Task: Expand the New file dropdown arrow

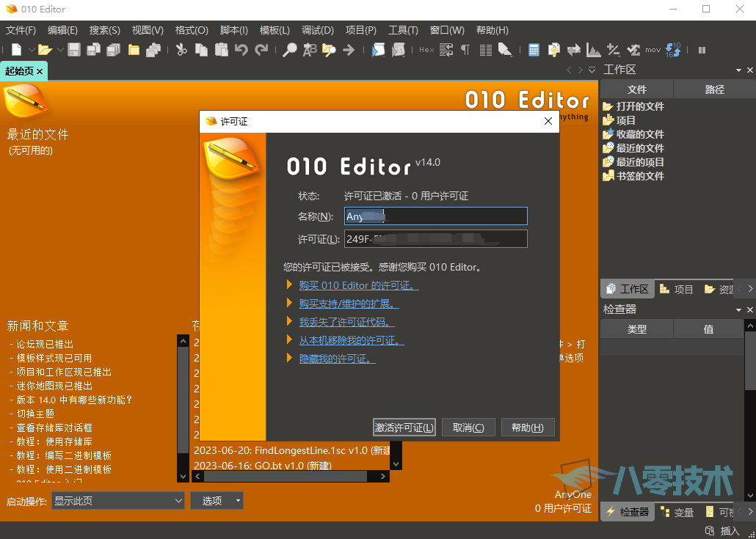Action: [32, 50]
